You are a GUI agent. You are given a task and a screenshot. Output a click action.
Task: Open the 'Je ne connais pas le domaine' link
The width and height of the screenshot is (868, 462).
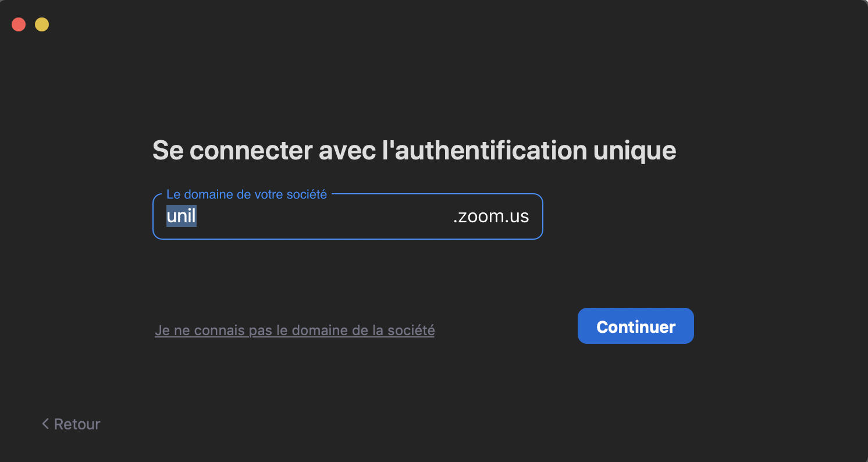(x=294, y=330)
